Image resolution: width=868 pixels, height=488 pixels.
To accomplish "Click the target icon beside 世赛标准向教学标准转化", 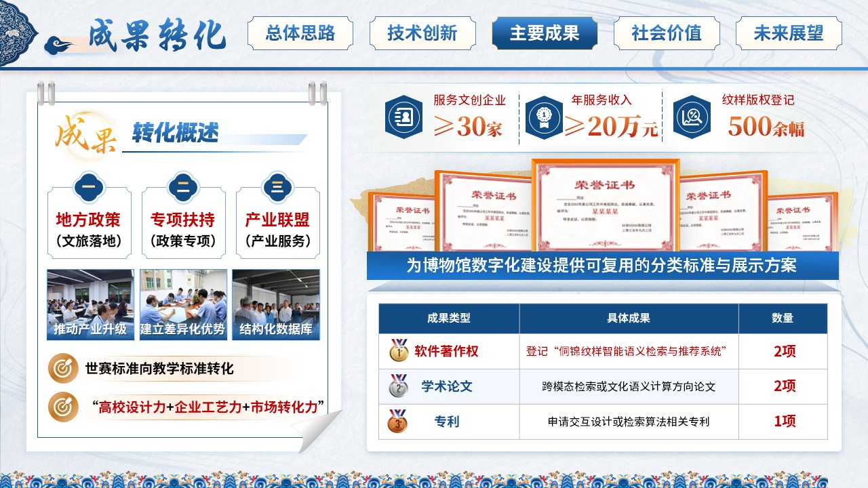I will click(63, 369).
